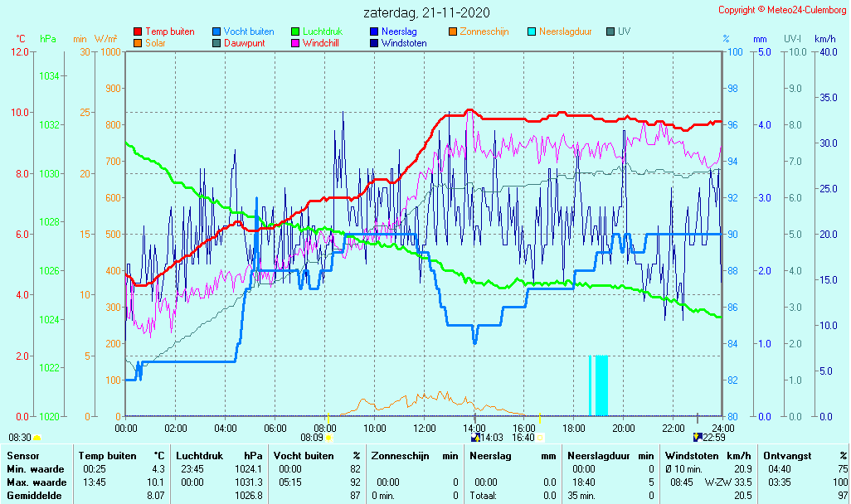Click the chart title zaterdag, 21-11-2020
The height and width of the screenshot is (504, 851).
tap(426, 12)
